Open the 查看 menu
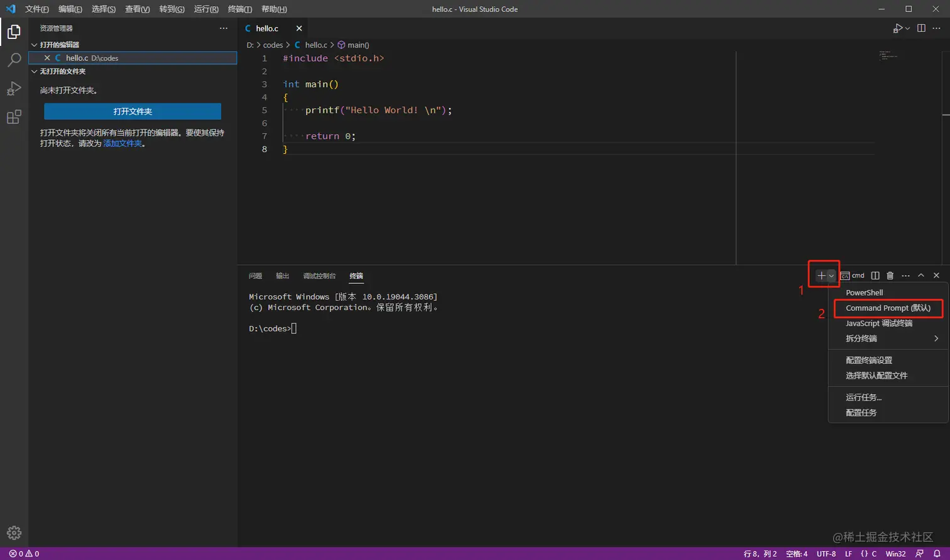Screen dimensions: 950x560 (x=138, y=9)
